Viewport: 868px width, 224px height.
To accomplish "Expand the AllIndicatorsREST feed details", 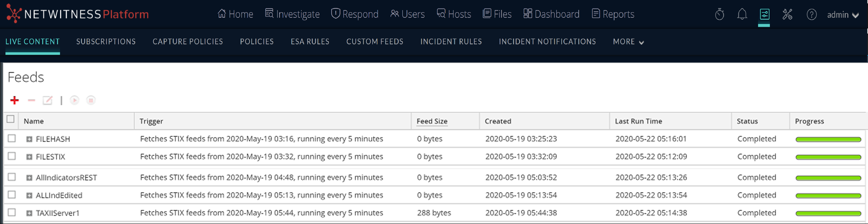I will [x=29, y=178].
